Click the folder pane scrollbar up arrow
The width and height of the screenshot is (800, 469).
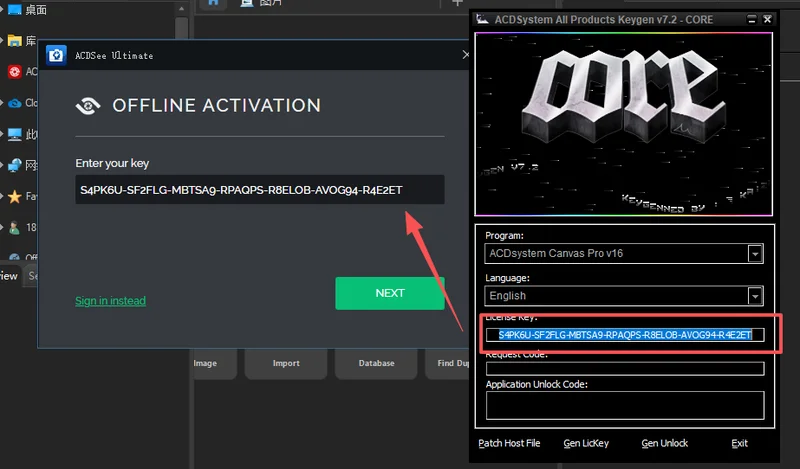[x=182, y=9]
